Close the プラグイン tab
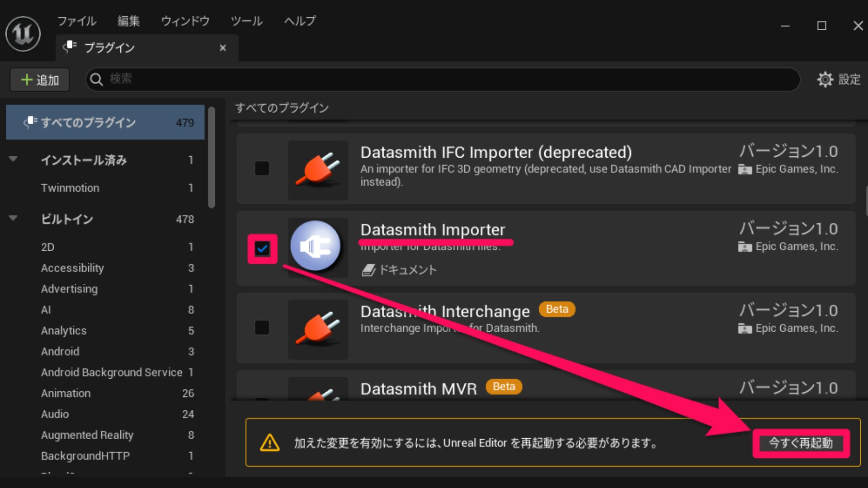The width and height of the screenshot is (868, 488). 222,48
